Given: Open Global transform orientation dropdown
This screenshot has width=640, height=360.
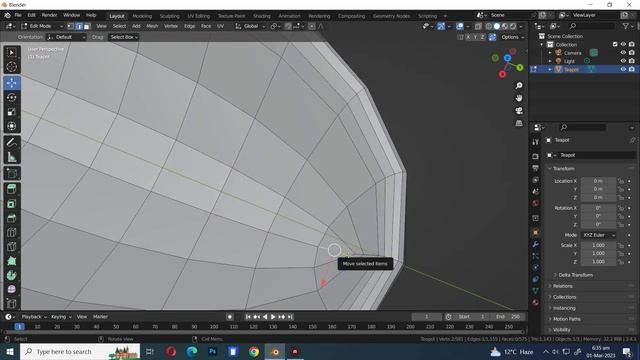Looking at the screenshot, I should pyautogui.click(x=250, y=26).
